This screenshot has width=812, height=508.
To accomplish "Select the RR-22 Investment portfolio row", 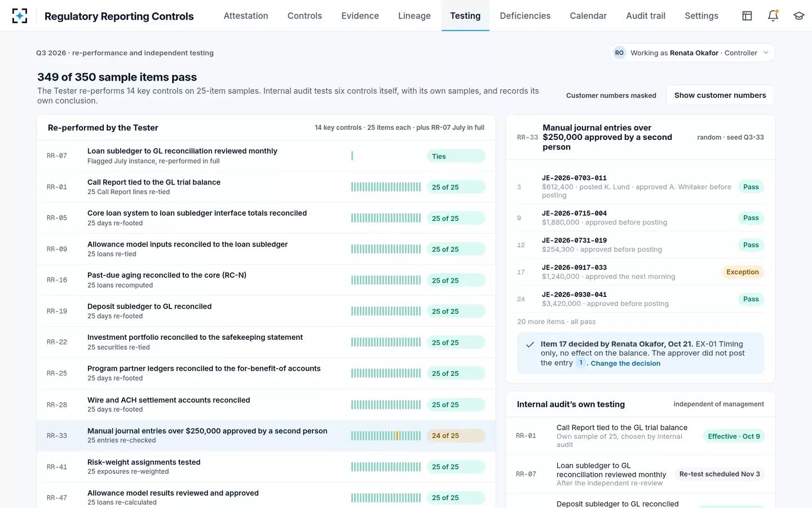I will [266, 342].
